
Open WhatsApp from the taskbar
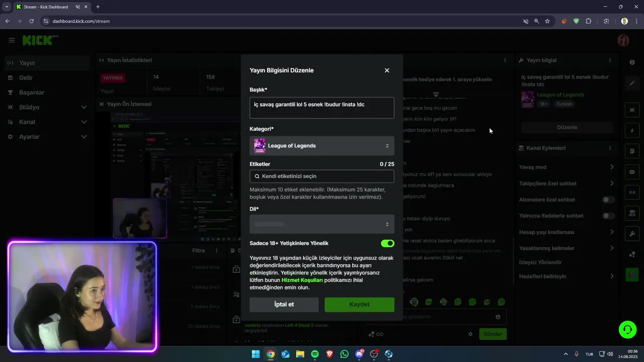(344, 354)
